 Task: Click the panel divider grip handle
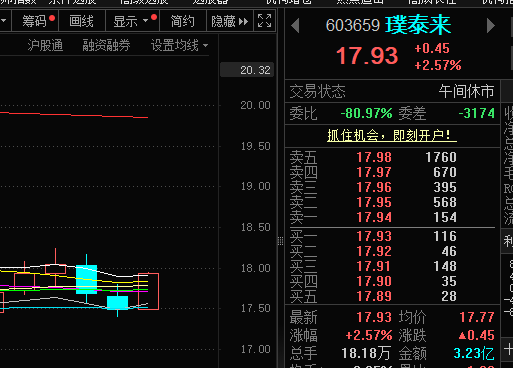(x=280, y=241)
